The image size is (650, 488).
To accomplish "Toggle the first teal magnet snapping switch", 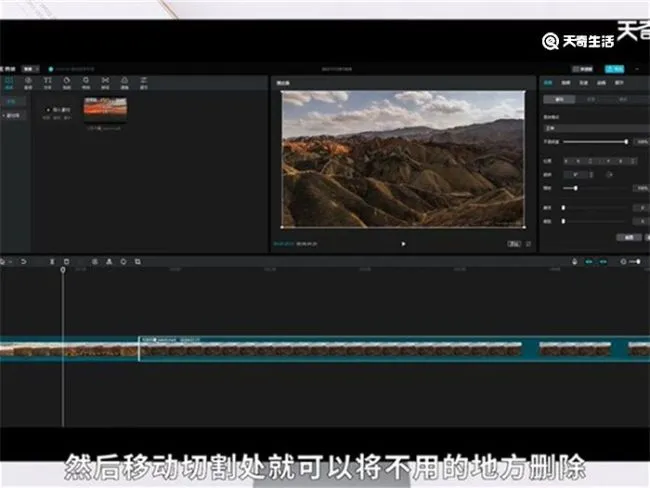I will [x=589, y=262].
